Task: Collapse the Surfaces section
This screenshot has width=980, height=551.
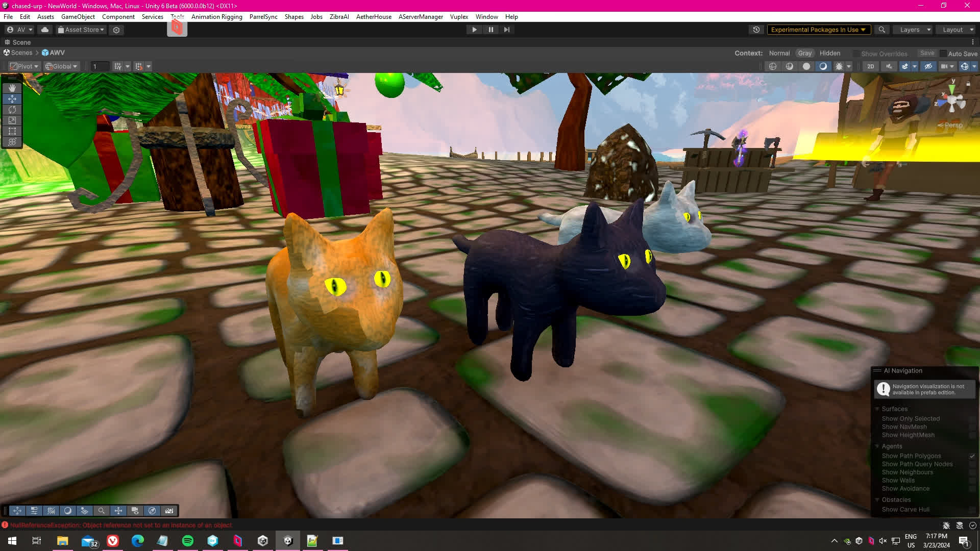Action: coord(877,409)
